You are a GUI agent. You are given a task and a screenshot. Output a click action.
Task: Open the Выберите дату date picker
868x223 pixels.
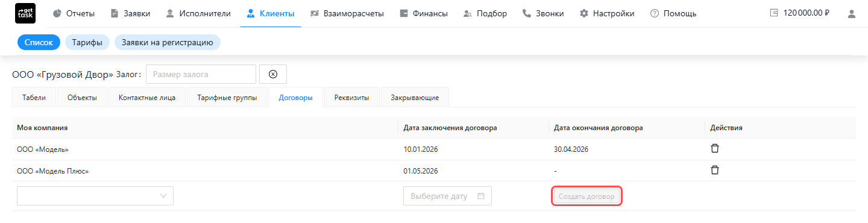pos(447,196)
